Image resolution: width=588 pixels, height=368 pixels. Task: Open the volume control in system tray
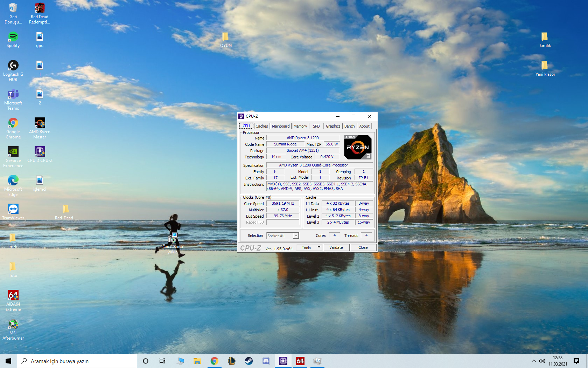(542, 361)
